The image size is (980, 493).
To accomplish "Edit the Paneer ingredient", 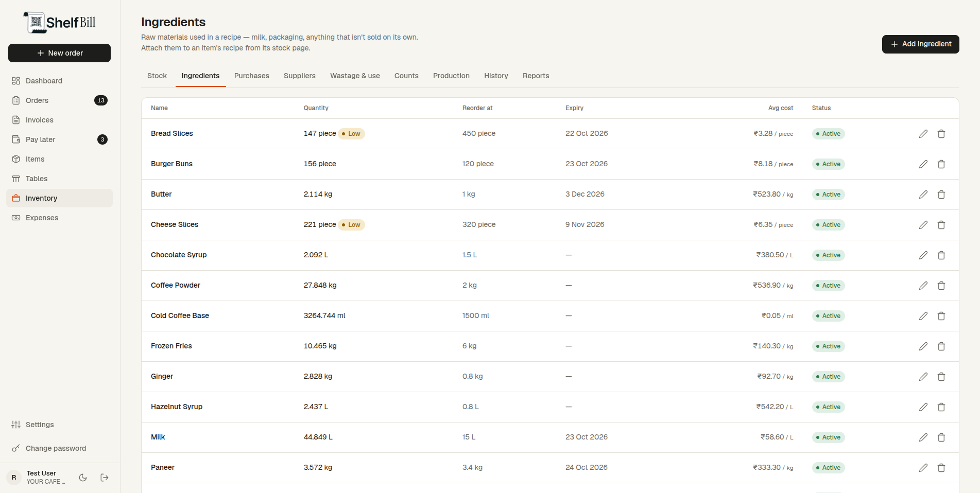I will (923, 468).
